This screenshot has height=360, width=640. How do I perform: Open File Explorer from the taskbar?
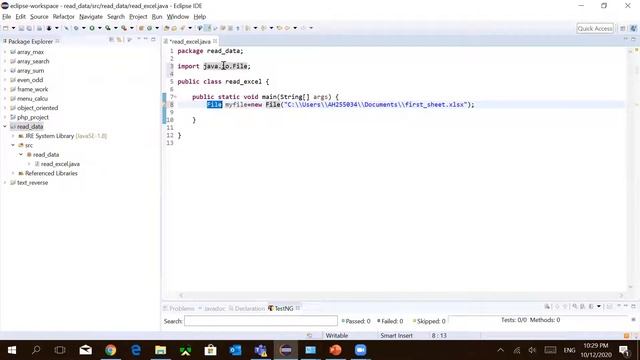[x=160, y=350]
